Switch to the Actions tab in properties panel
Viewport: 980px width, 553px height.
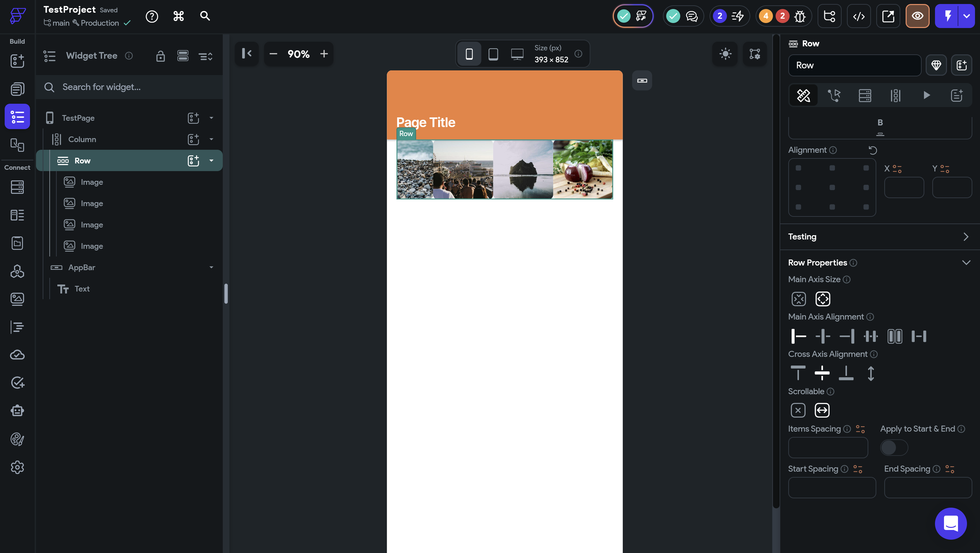tap(834, 95)
